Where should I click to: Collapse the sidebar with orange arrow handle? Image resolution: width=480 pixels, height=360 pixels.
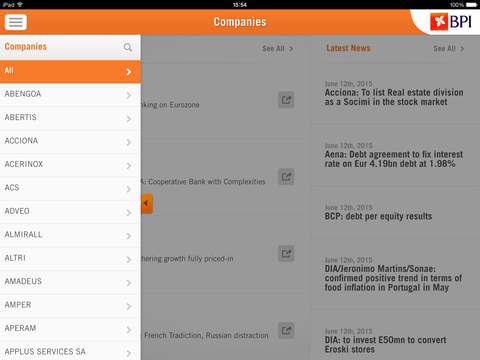(x=146, y=203)
